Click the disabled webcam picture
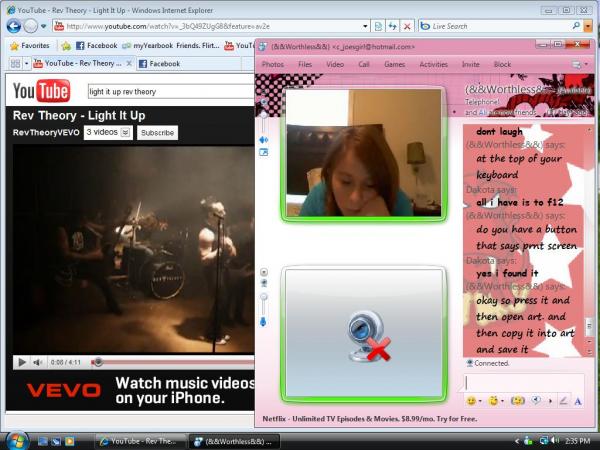 [364, 333]
